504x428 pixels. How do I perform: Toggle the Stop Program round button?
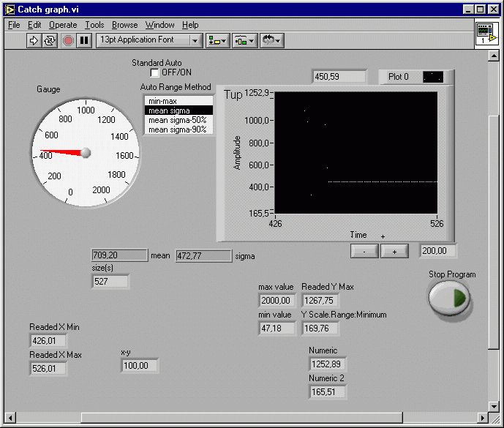coord(449,298)
